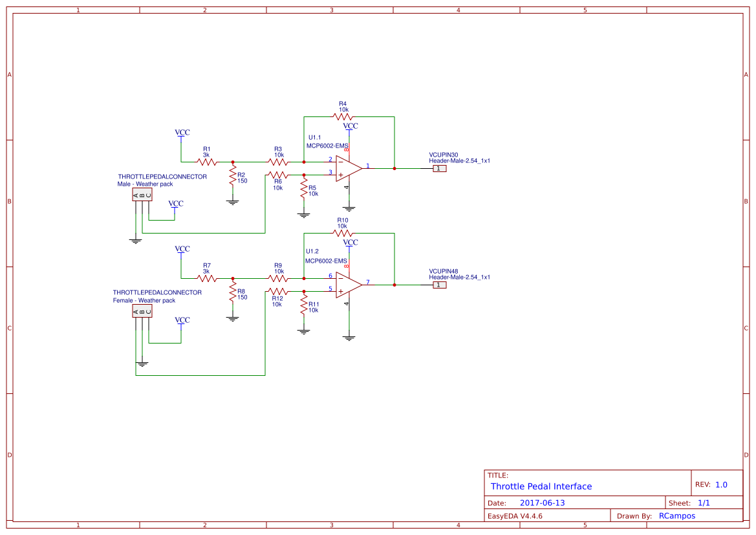Click the male Weather pack connector symbol
Image resolution: width=756 pixels, height=535 pixels.
(142, 195)
